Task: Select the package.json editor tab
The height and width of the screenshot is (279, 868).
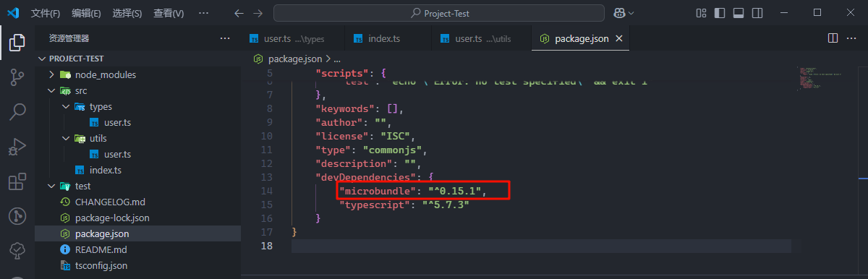Action: pyautogui.click(x=580, y=38)
